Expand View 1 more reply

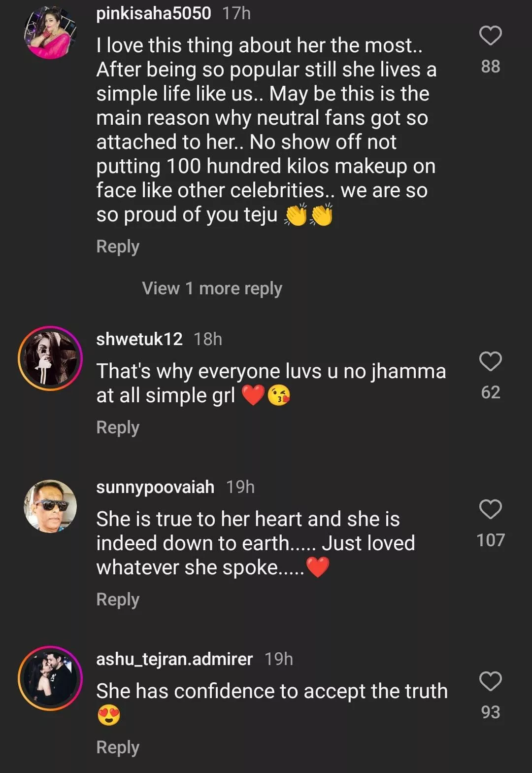pyautogui.click(x=212, y=288)
